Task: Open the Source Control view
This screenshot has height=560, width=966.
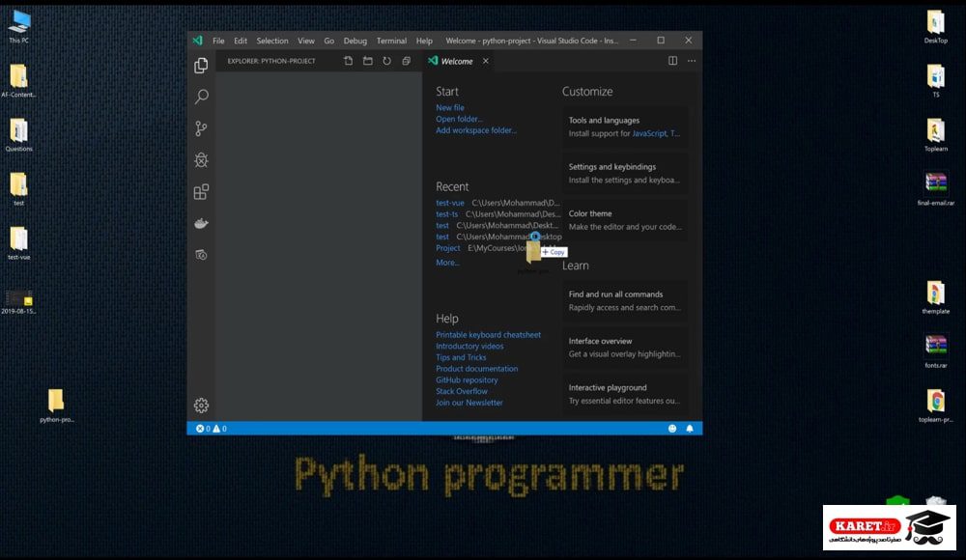Action: [201, 128]
